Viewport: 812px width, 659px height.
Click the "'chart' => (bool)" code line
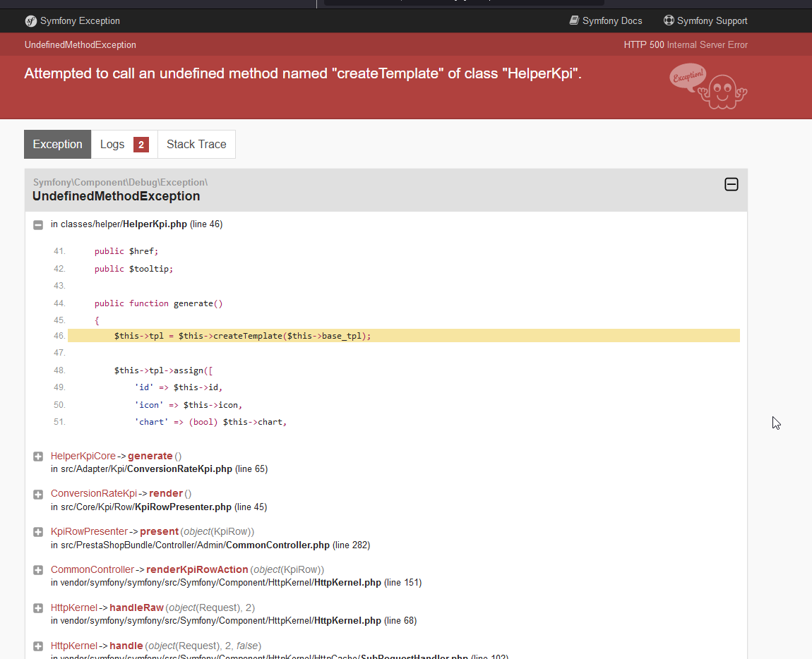tap(211, 422)
